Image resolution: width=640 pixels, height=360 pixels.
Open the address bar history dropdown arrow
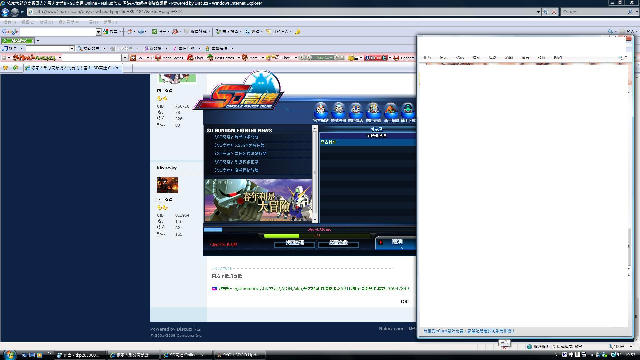538,12
